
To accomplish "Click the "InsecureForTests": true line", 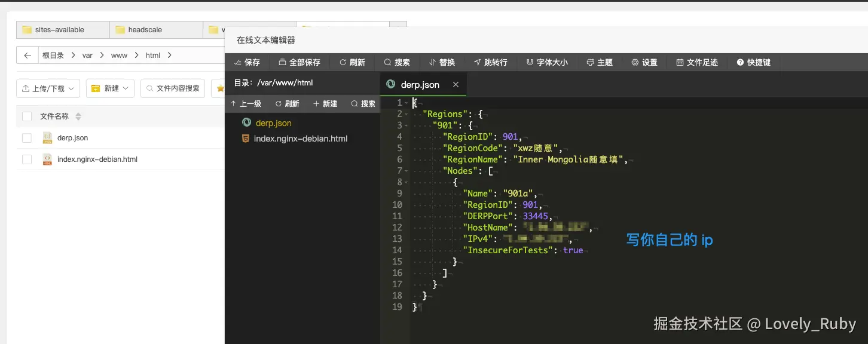I will (x=523, y=250).
